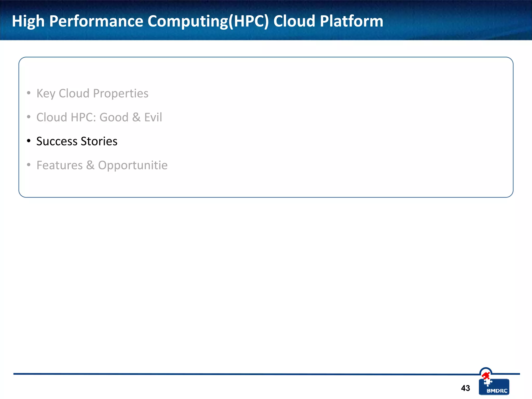
Task: Click the 'Success Stories' bullet text
Action: [77, 141]
